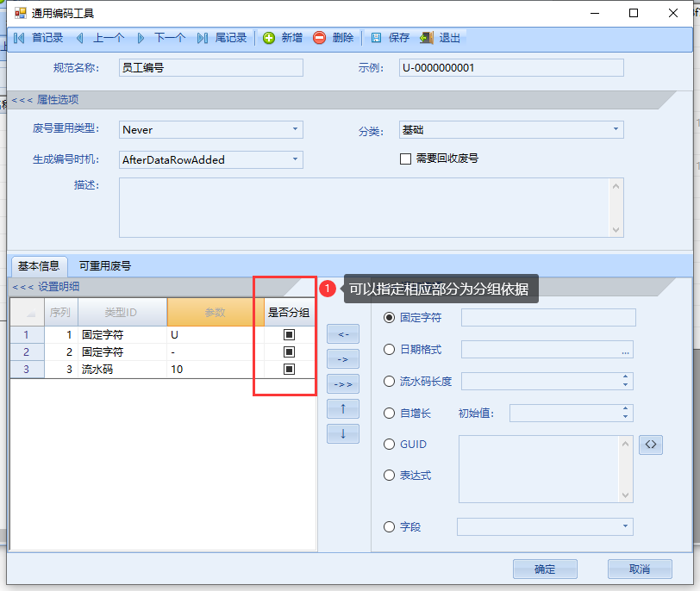Open the 字段 field dropdown
The height and width of the screenshot is (591, 700).
click(626, 526)
